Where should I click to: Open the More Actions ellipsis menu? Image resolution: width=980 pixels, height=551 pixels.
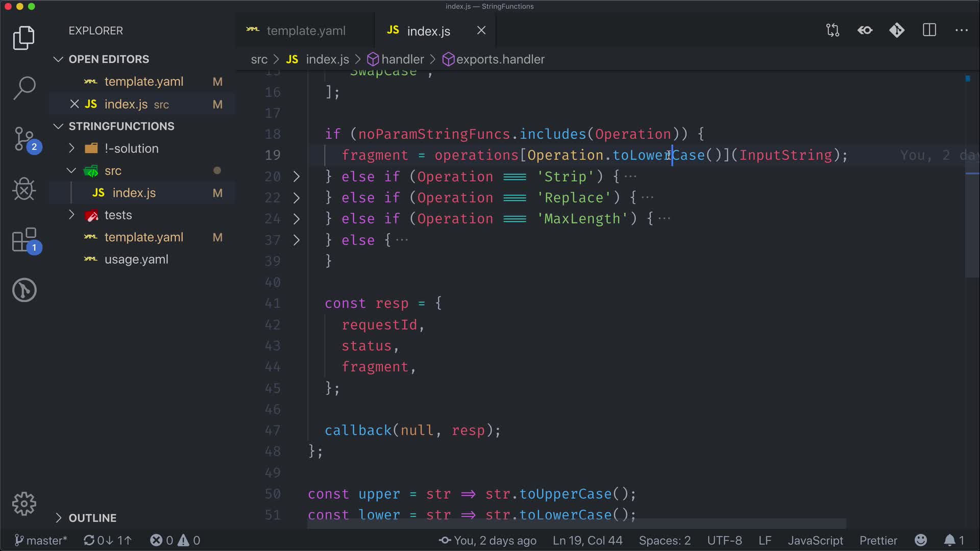[962, 31]
